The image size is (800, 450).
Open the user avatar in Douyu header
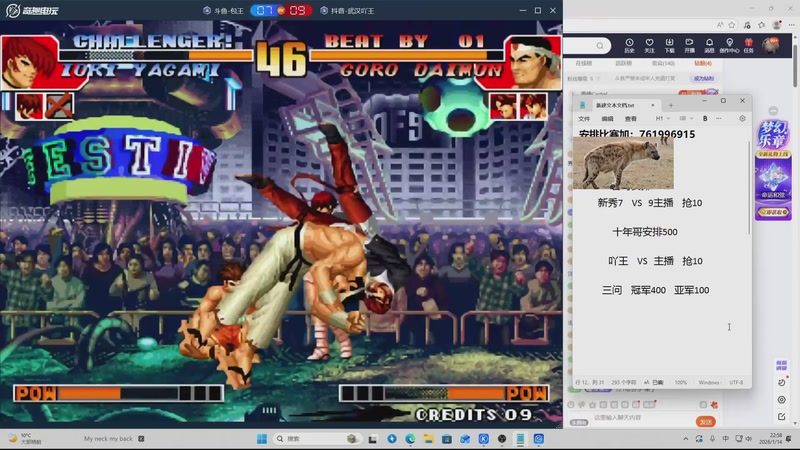[x=770, y=45]
